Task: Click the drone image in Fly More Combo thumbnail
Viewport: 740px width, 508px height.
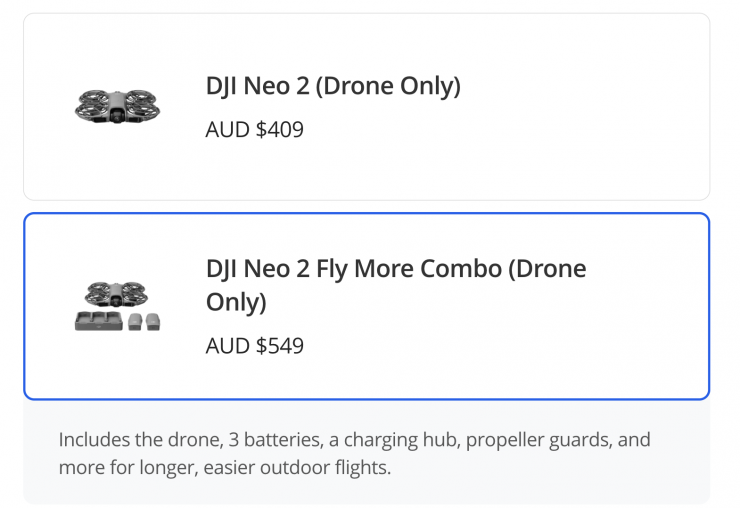Action: [x=118, y=294]
